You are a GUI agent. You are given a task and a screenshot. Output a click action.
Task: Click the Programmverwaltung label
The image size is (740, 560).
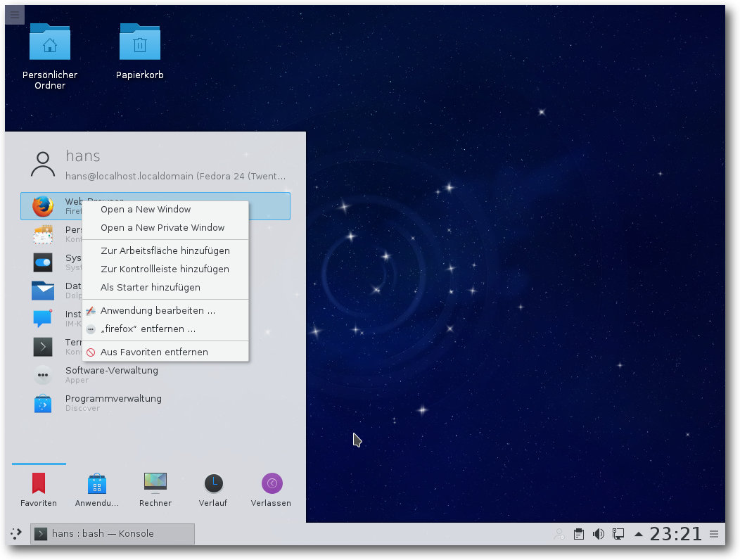click(x=113, y=398)
